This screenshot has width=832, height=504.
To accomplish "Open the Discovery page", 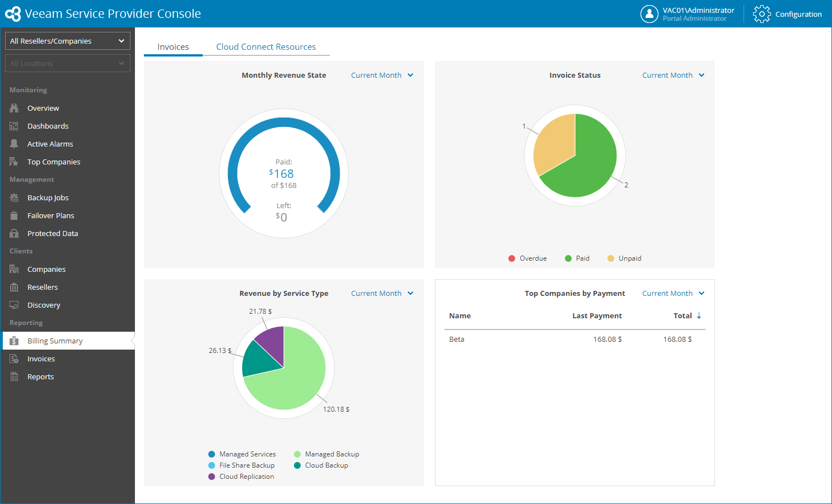I will tap(68, 305).
